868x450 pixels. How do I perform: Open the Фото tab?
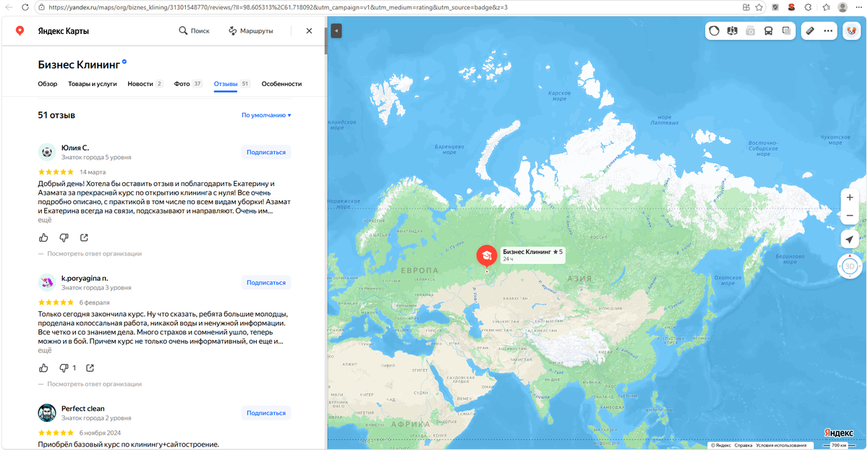pos(189,84)
